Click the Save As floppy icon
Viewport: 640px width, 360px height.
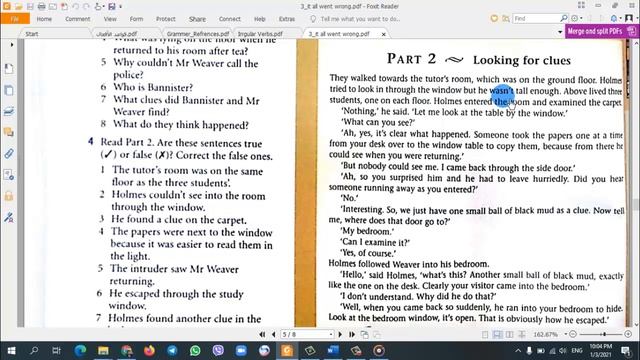(x=111, y=6)
